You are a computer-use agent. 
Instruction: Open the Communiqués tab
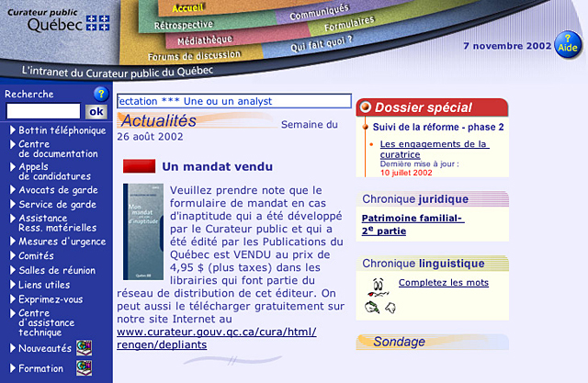pyautogui.click(x=319, y=12)
